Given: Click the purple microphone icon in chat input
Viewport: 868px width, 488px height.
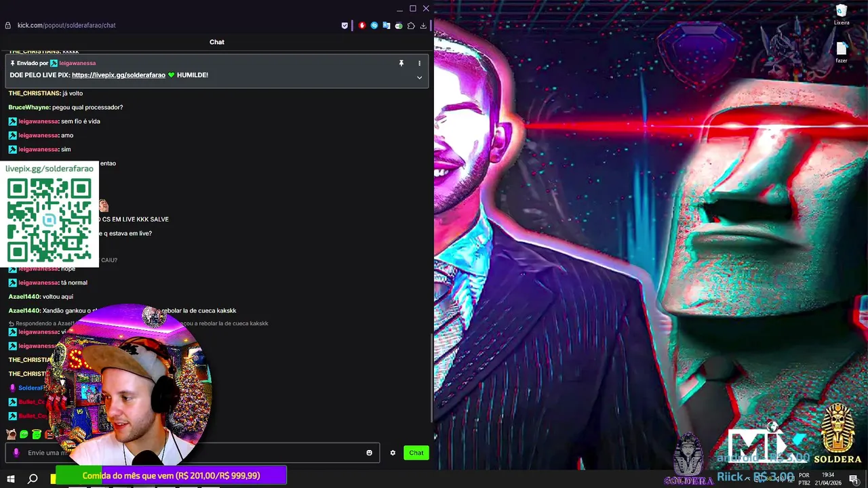Looking at the screenshot, I should [16, 453].
